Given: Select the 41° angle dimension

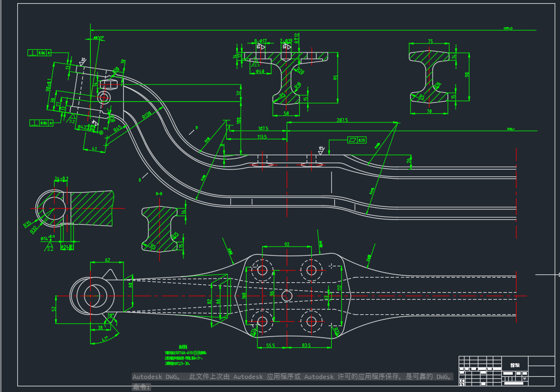Looking at the screenshot, I should [x=104, y=339].
